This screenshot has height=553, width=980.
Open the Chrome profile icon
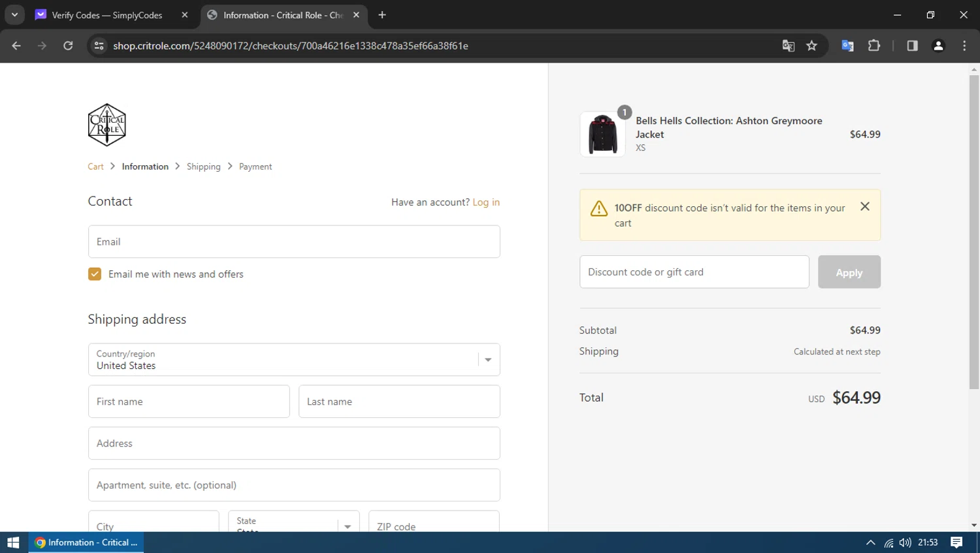pos(938,46)
